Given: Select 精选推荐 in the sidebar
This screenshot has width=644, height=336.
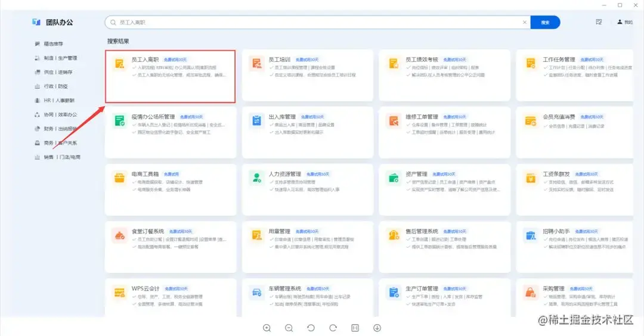Looking at the screenshot, I should [x=54, y=44].
